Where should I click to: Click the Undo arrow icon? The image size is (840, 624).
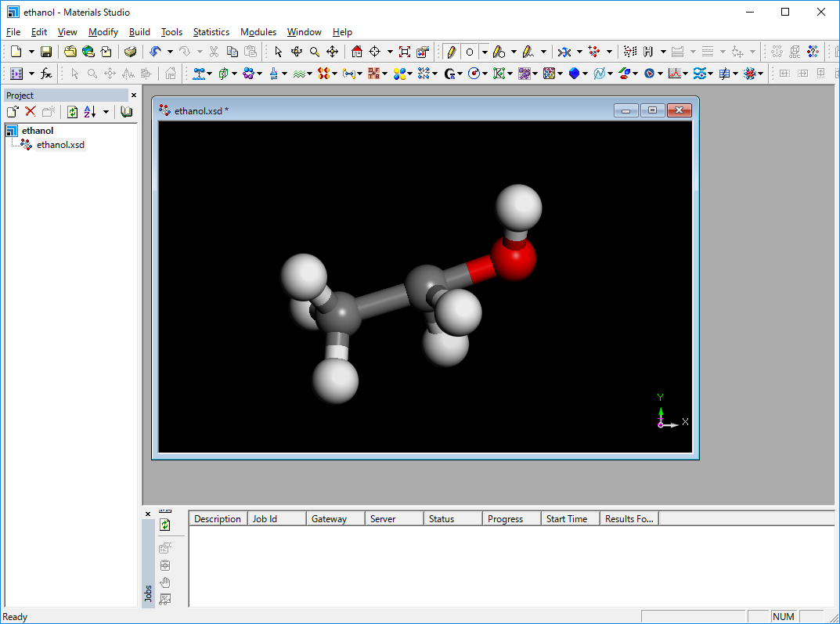coord(155,52)
